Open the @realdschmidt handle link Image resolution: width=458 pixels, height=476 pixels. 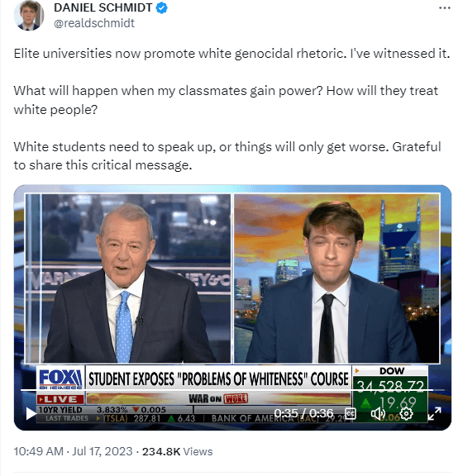(94, 23)
